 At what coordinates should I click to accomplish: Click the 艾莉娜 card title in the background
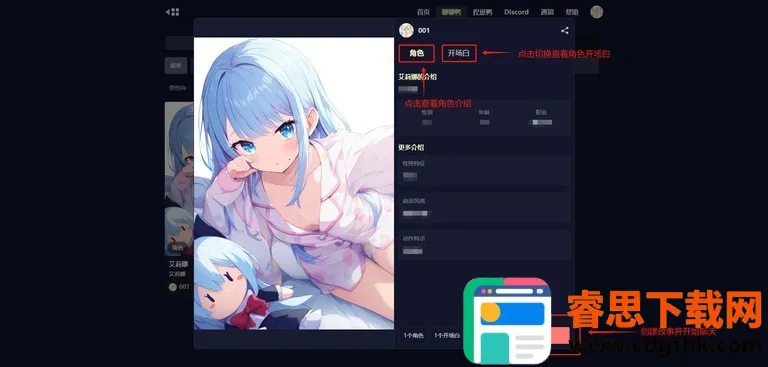tap(178, 264)
